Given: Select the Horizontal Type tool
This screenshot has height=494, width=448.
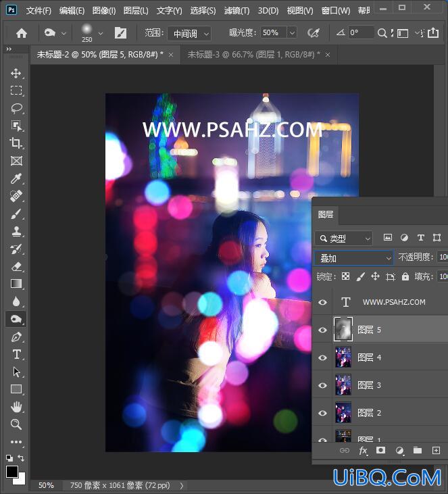Looking at the screenshot, I should pos(16,354).
